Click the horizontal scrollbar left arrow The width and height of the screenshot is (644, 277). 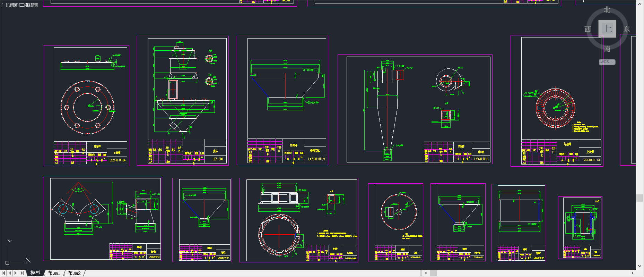pos(426,273)
